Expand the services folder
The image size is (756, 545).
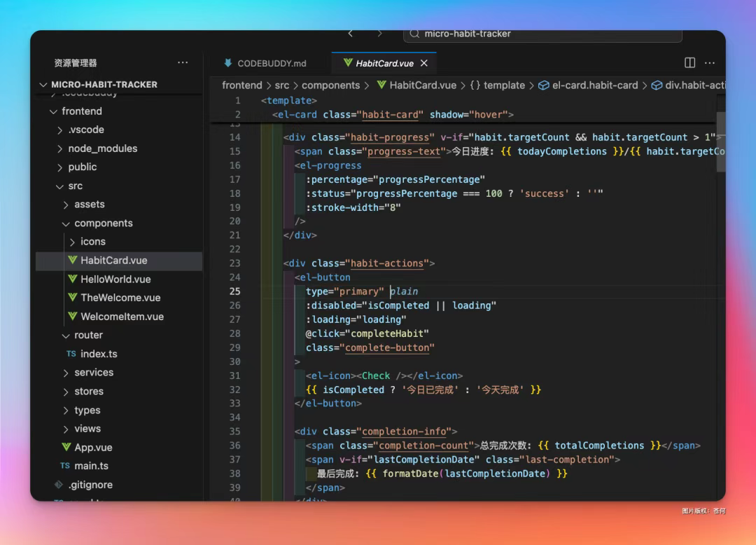pyautogui.click(x=93, y=373)
